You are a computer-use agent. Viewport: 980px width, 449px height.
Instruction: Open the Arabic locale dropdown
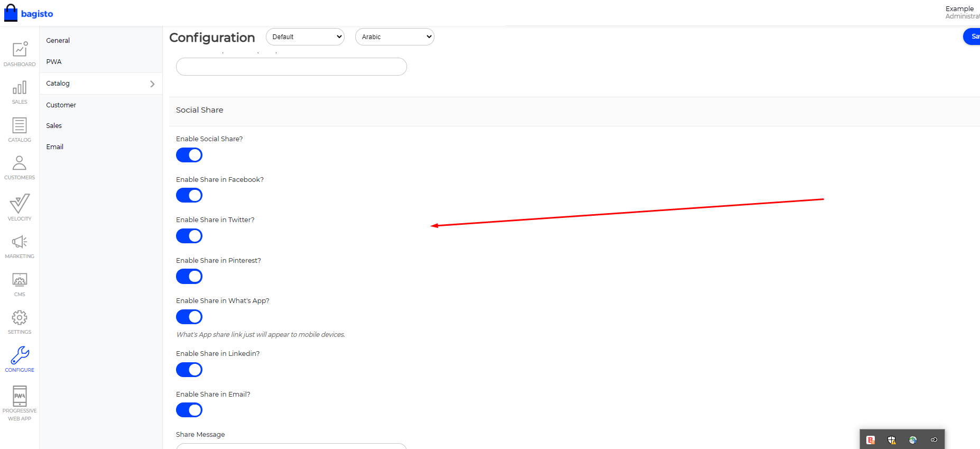[394, 36]
